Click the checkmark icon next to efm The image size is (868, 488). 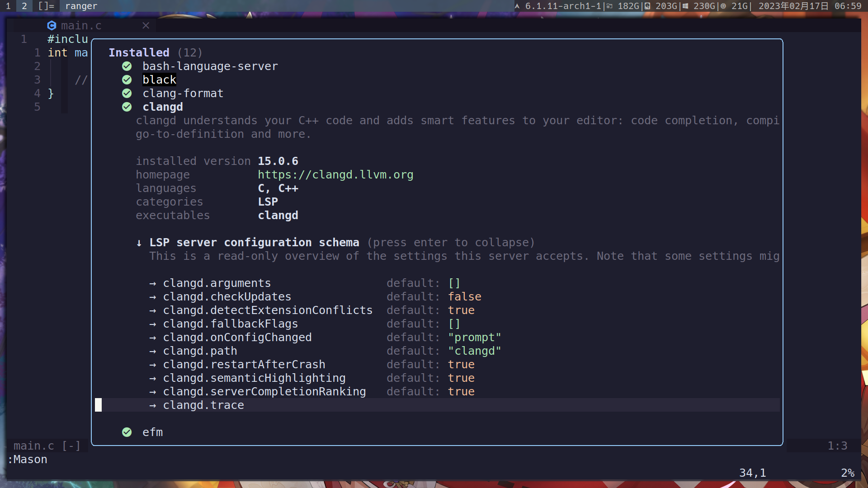tap(127, 432)
